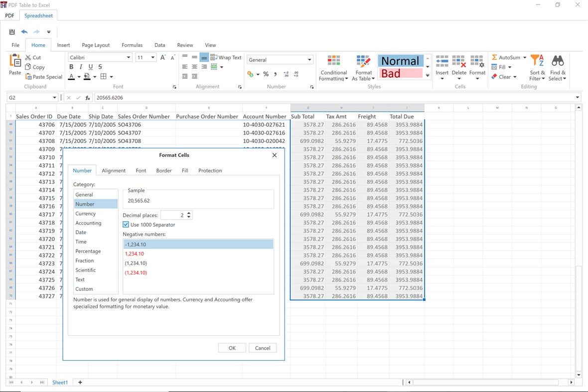Click the AutoSum sigma icon
588x392 pixels.
pyautogui.click(x=494, y=57)
